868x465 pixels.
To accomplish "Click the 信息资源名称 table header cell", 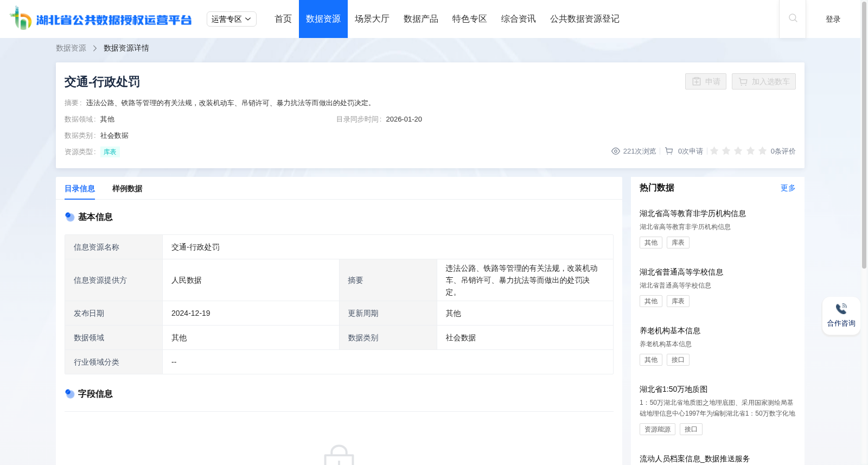I will tap(114, 247).
